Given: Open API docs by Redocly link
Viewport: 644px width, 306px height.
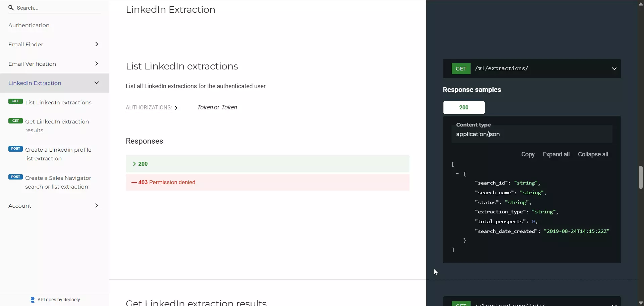Looking at the screenshot, I should [59, 300].
